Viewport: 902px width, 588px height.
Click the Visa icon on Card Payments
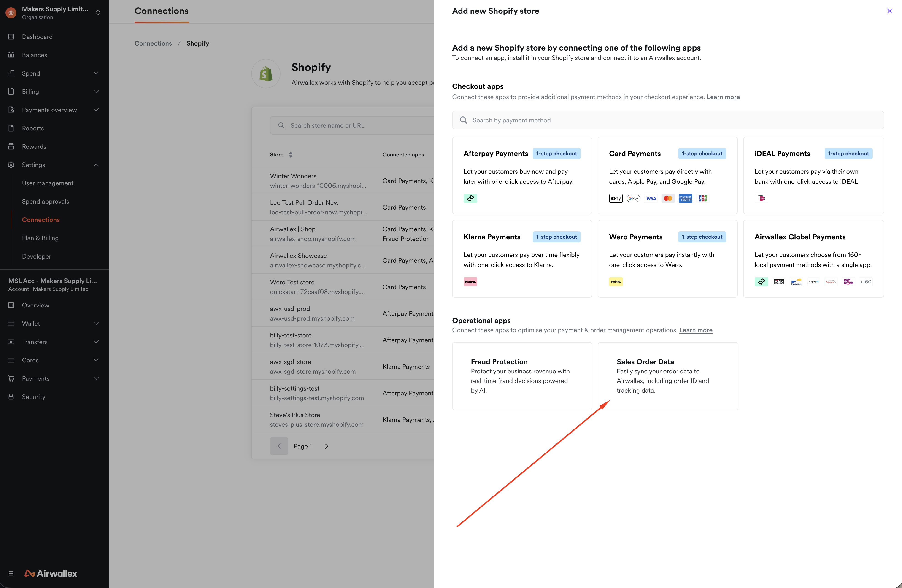click(x=651, y=198)
